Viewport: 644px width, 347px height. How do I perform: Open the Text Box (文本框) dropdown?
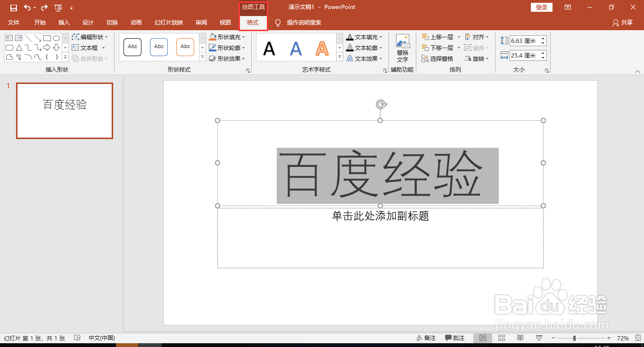(x=88, y=48)
